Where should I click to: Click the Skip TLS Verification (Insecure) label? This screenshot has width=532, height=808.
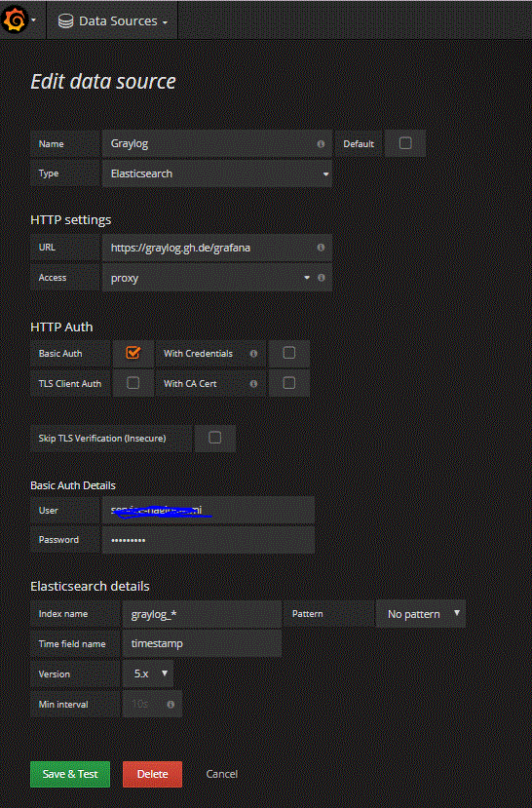pyautogui.click(x=102, y=438)
